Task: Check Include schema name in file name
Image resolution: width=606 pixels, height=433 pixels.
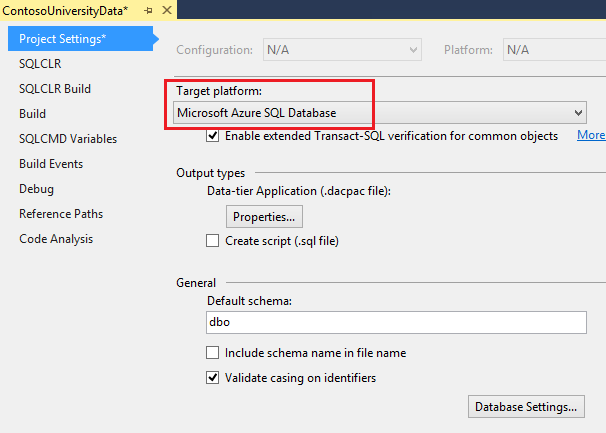Action: [213, 353]
